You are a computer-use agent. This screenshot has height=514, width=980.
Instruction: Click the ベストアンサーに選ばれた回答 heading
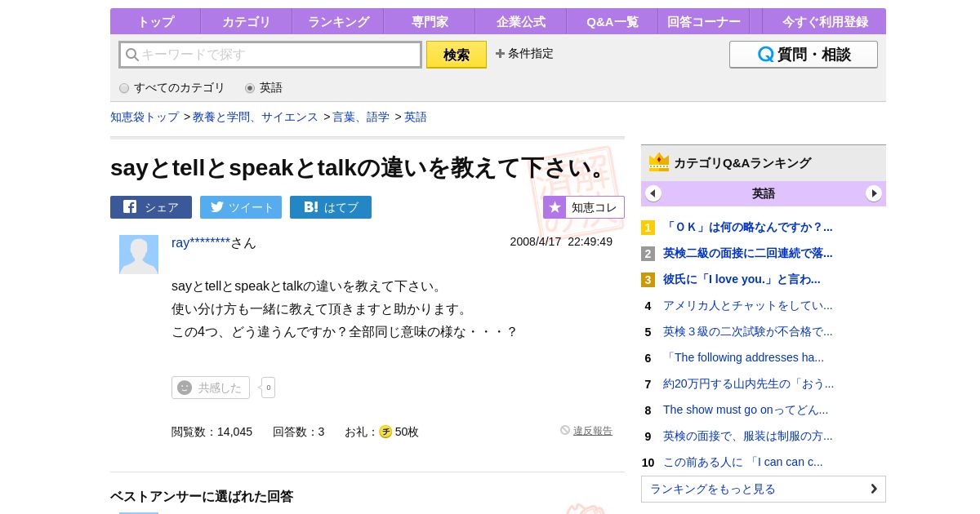[202, 496]
